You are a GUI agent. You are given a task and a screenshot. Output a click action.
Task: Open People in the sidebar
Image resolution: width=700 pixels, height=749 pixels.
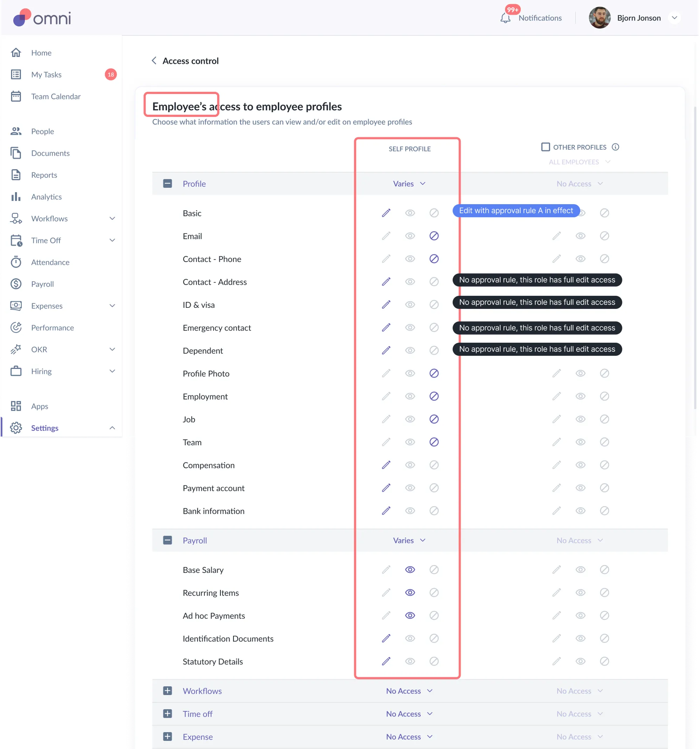43,131
